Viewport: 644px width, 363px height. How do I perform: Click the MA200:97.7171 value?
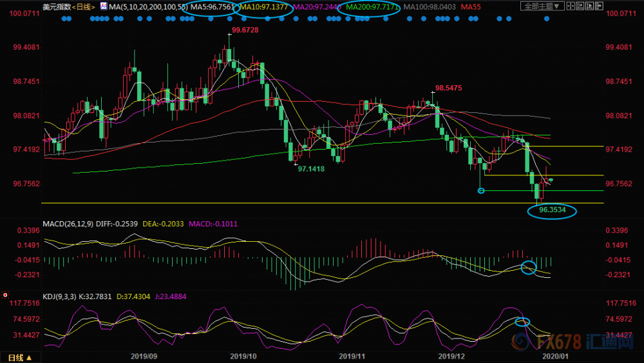pos(372,7)
